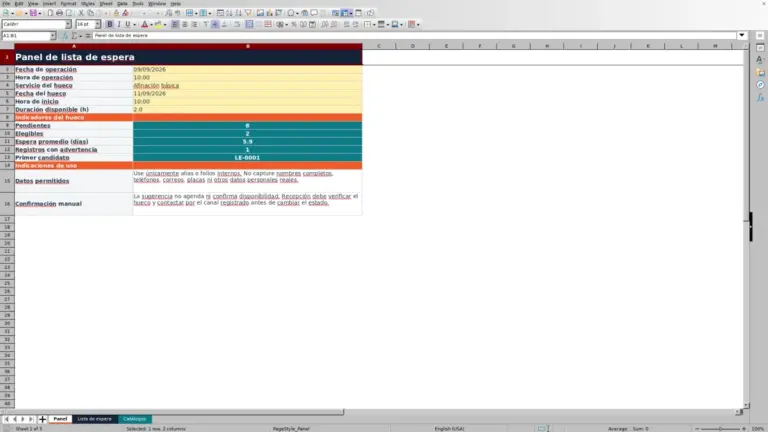Click Merge and Center Cells icon
This screenshot has height=432, width=768.
249,24
